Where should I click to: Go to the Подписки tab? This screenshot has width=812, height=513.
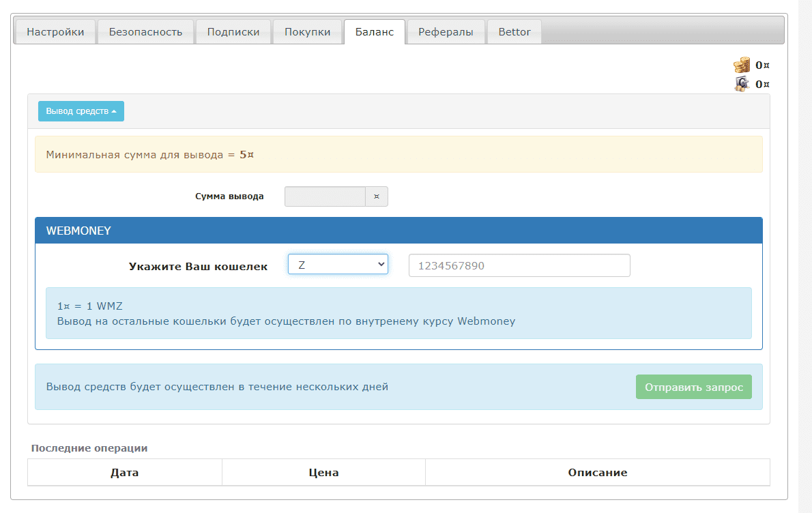point(233,32)
